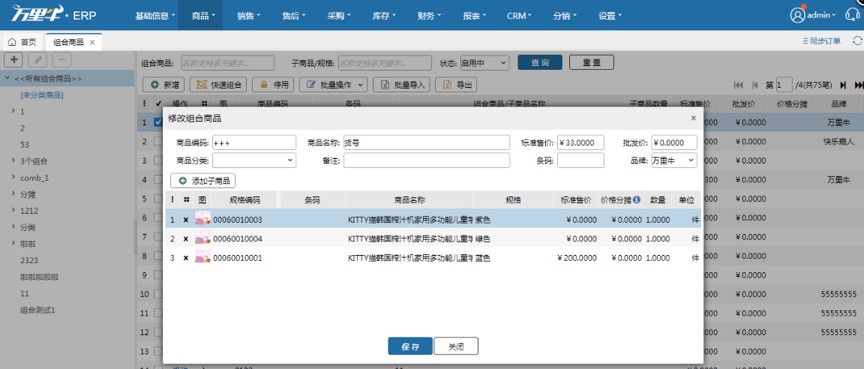Sync orders via 同步订单
The height and width of the screenshot is (369, 864).
tap(822, 41)
